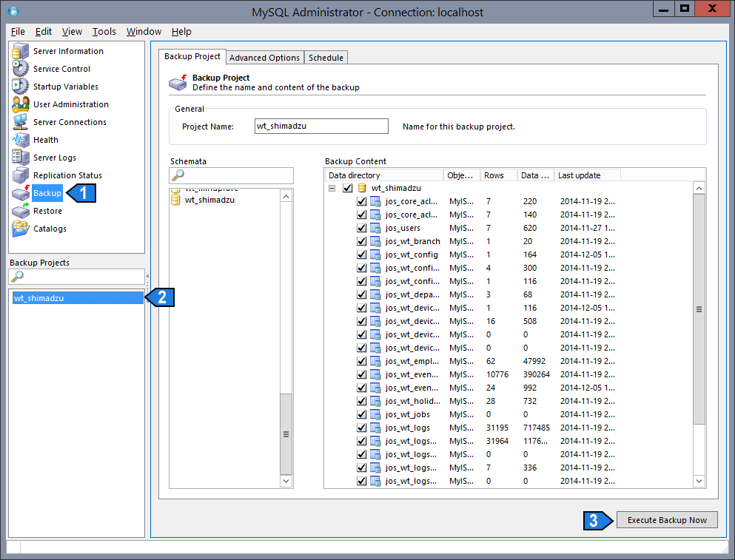The height and width of the screenshot is (560, 735).
Task: Click the Backup Content scrollbar thumb
Action: pyautogui.click(x=699, y=309)
